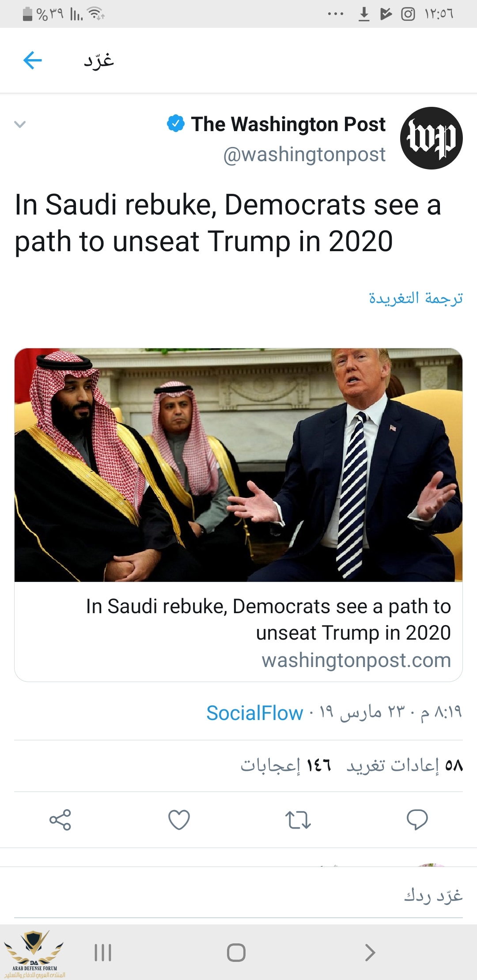Open the washingtonpost.com link card title

pyautogui.click(x=268, y=619)
